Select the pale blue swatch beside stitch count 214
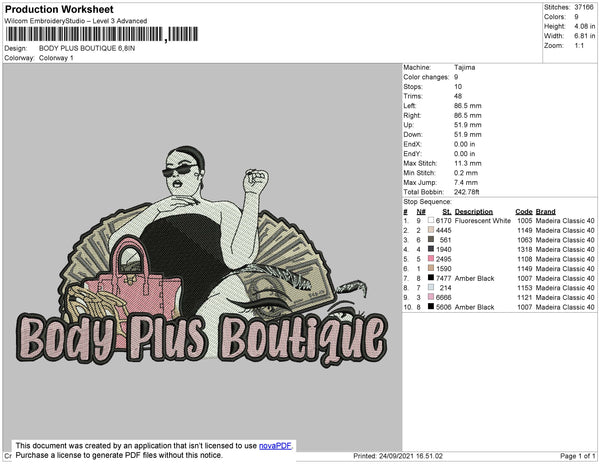The image size is (600, 464). click(431, 288)
